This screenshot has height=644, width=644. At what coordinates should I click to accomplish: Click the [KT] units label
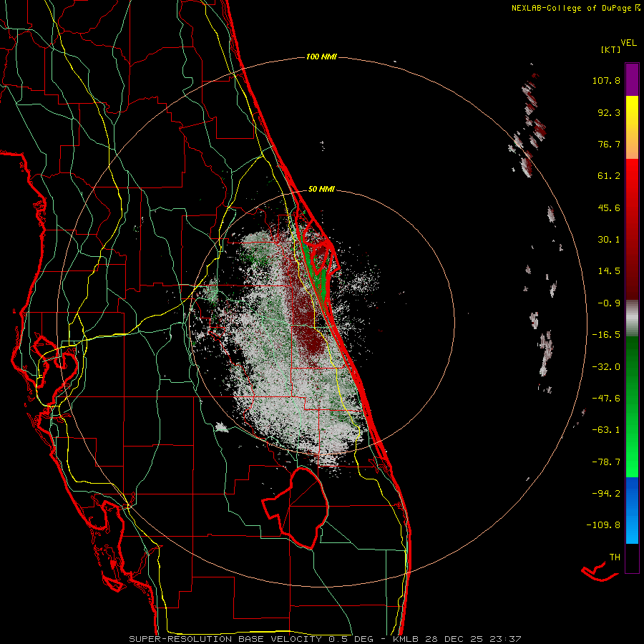[611, 49]
